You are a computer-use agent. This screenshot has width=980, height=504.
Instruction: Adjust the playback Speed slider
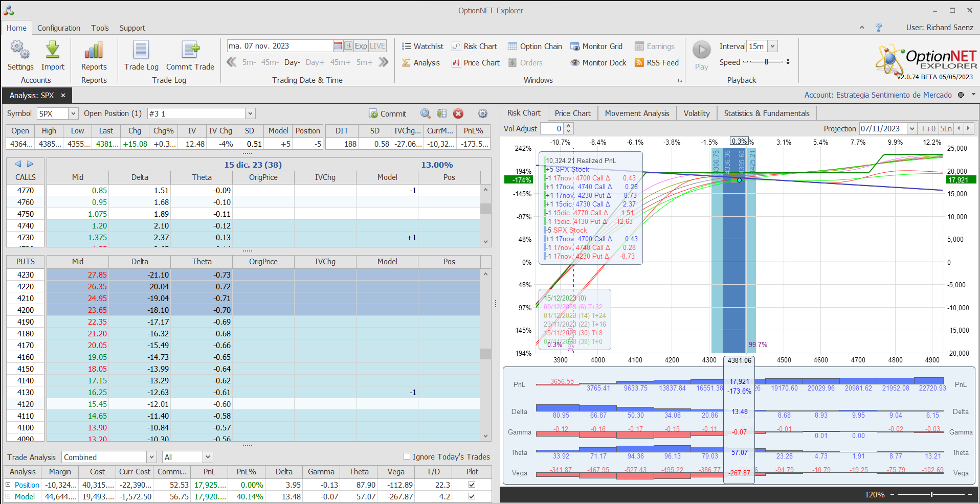(767, 62)
